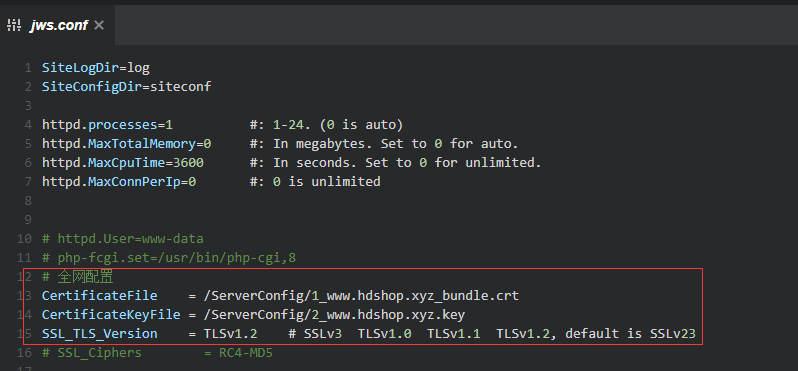Click commented php-fcgi.set line
The height and width of the screenshot is (371, 798).
[168, 258]
